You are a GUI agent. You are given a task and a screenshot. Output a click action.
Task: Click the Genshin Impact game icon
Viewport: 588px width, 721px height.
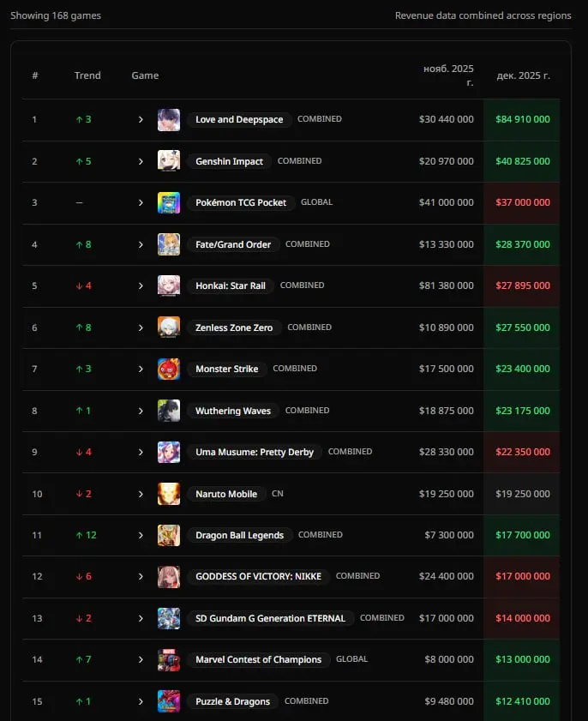169,161
